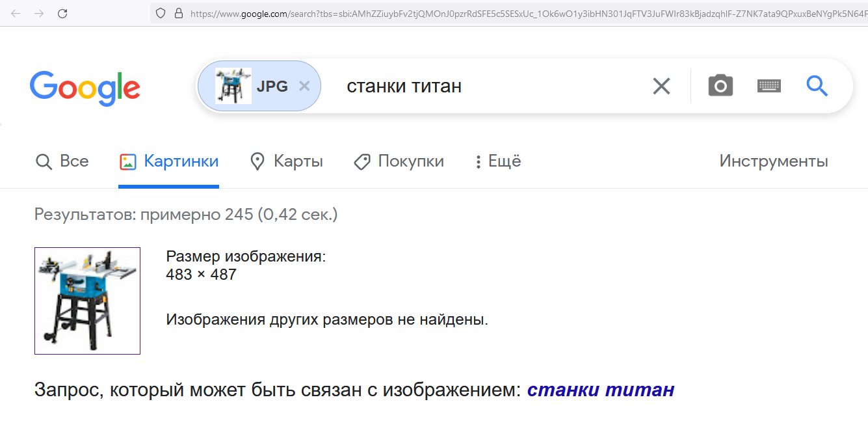The width and height of the screenshot is (868, 432).
Task: Click 'Изображения других размеров не найдены.' text
Action: 327,319
